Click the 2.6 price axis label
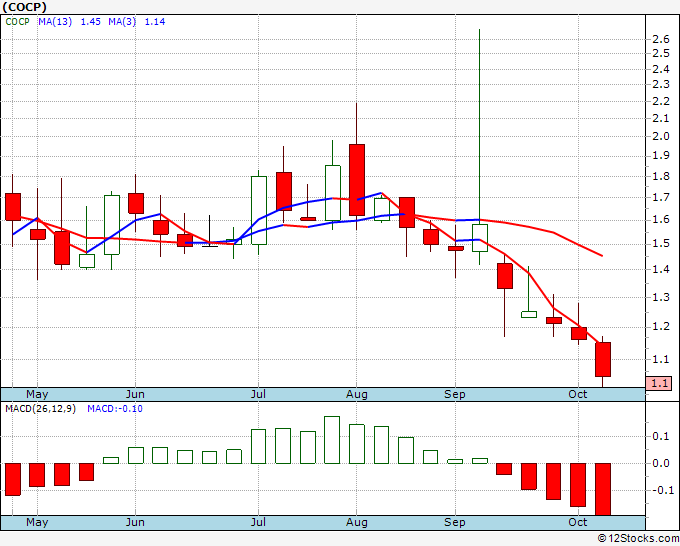The image size is (680, 546). point(660,39)
